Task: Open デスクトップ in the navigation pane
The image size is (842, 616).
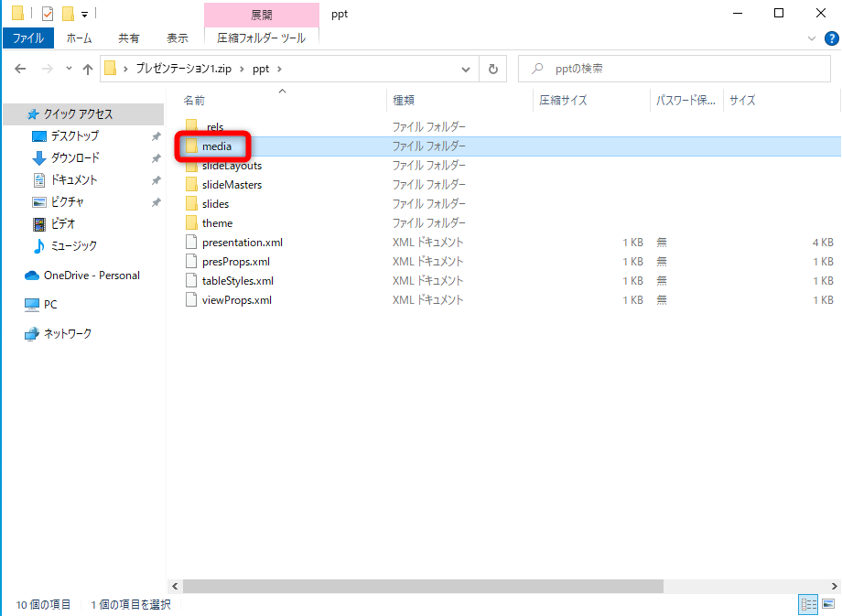Action: (74, 135)
